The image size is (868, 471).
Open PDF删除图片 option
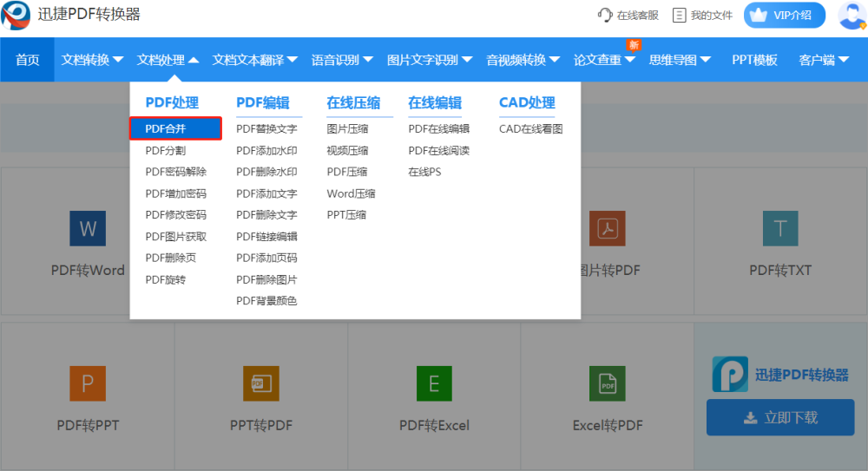(x=266, y=279)
